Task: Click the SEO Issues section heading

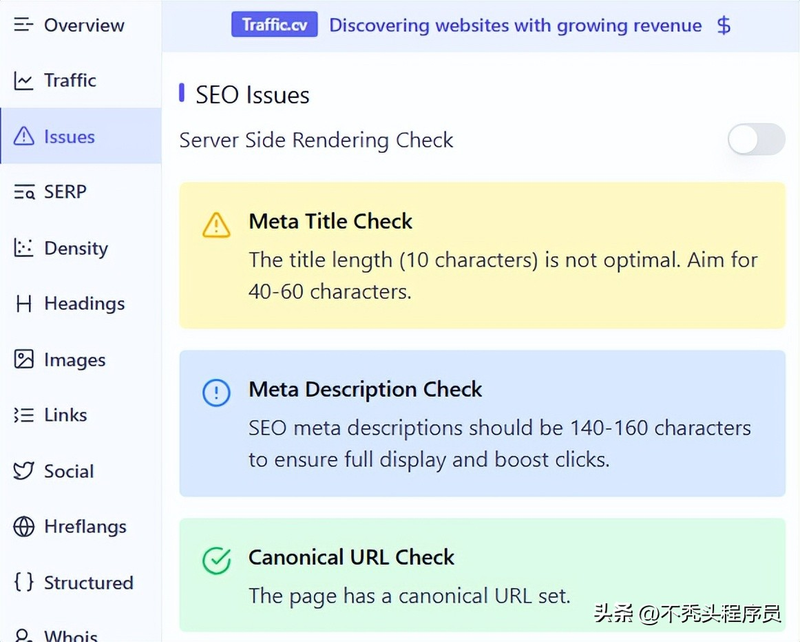Action: pyautogui.click(x=252, y=95)
